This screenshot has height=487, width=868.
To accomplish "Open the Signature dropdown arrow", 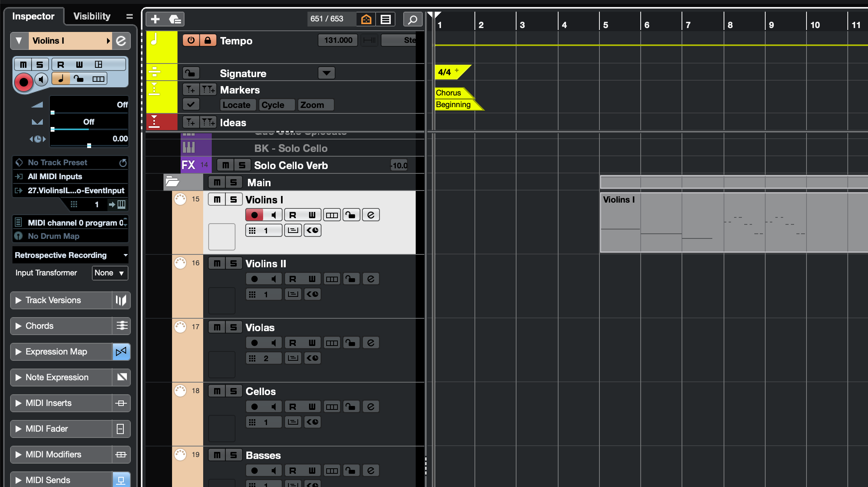I will (x=326, y=72).
